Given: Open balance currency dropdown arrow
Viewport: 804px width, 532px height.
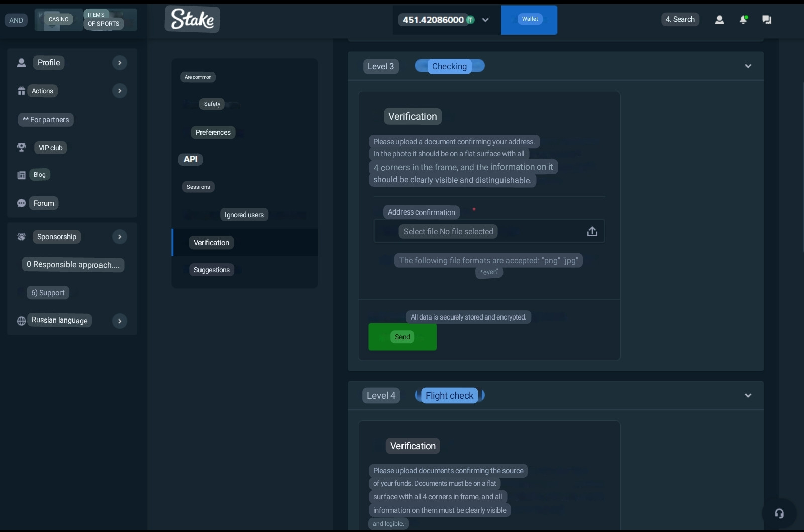Looking at the screenshot, I should [485, 20].
